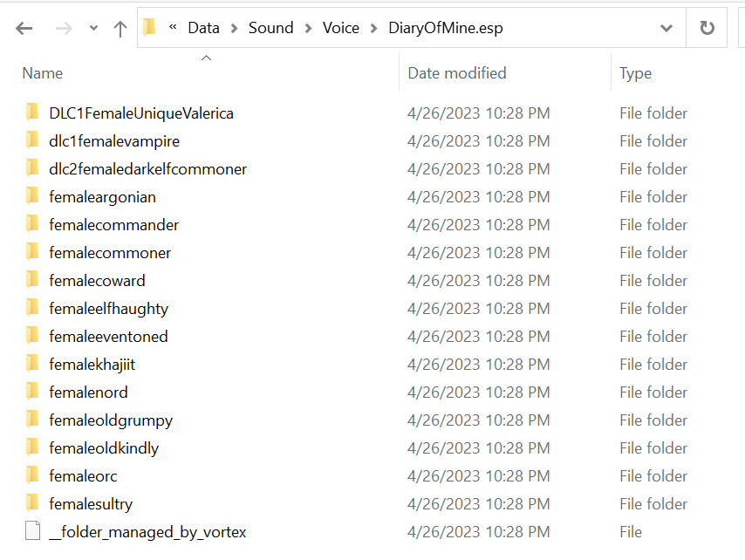Image resolution: width=745 pixels, height=560 pixels.
Task: Select femalesultry folder name
Action: 91,504
